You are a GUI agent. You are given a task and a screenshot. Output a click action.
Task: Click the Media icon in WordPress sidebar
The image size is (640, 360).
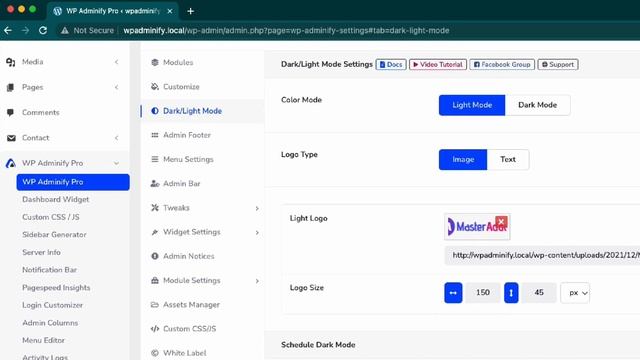(x=11, y=62)
